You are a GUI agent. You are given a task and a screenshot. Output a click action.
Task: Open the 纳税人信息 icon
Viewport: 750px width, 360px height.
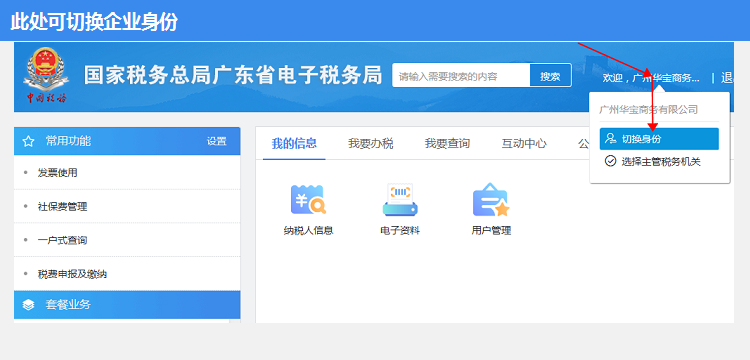[x=309, y=199]
